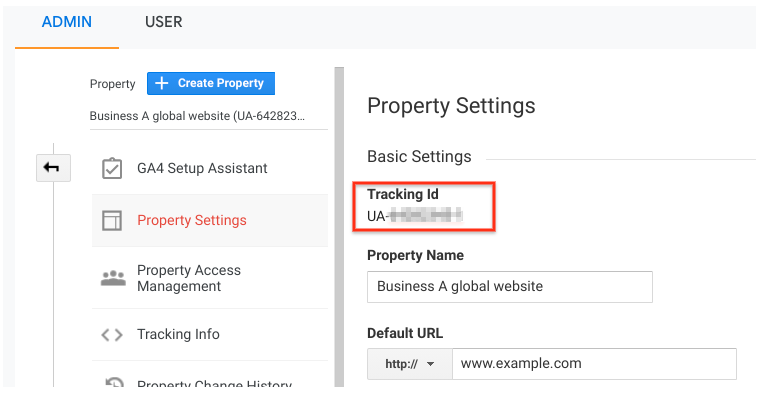This screenshot has width=762, height=397.
Task: Select Property Settings in the sidebar
Action: pyautogui.click(x=209, y=221)
